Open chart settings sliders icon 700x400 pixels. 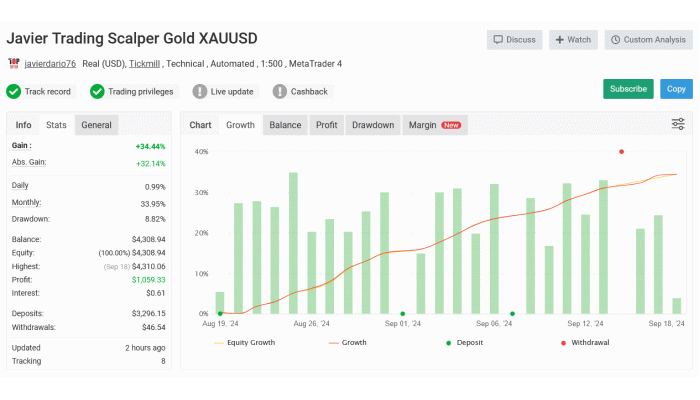(x=678, y=125)
